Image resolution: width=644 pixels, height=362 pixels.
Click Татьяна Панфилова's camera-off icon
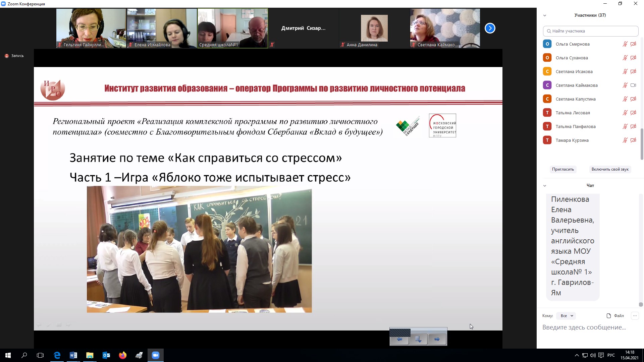[633, 126]
